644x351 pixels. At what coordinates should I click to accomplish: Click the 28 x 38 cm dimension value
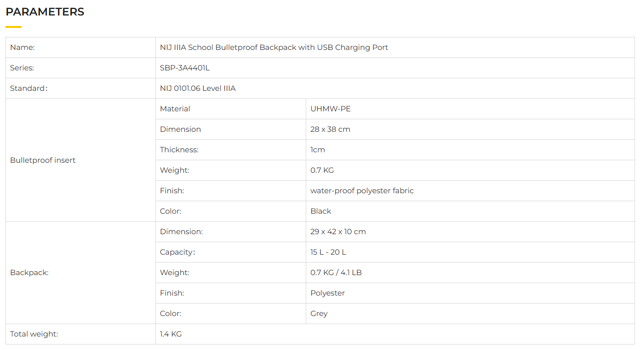point(330,129)
